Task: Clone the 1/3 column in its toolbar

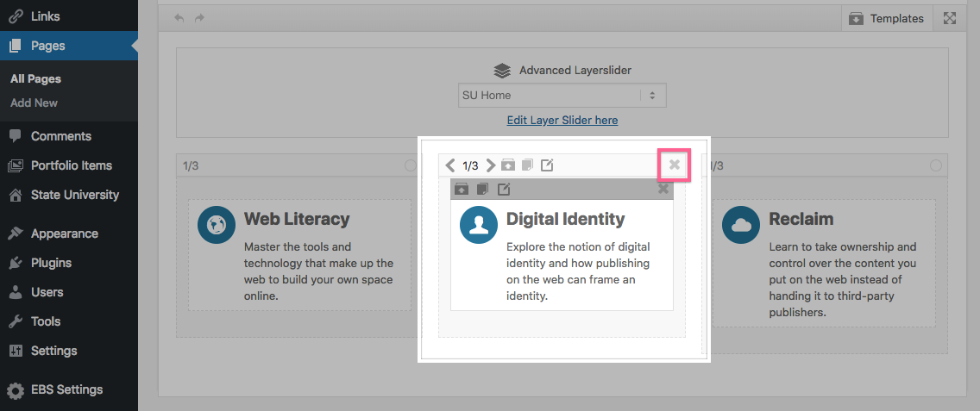Action: pos(527,165)
